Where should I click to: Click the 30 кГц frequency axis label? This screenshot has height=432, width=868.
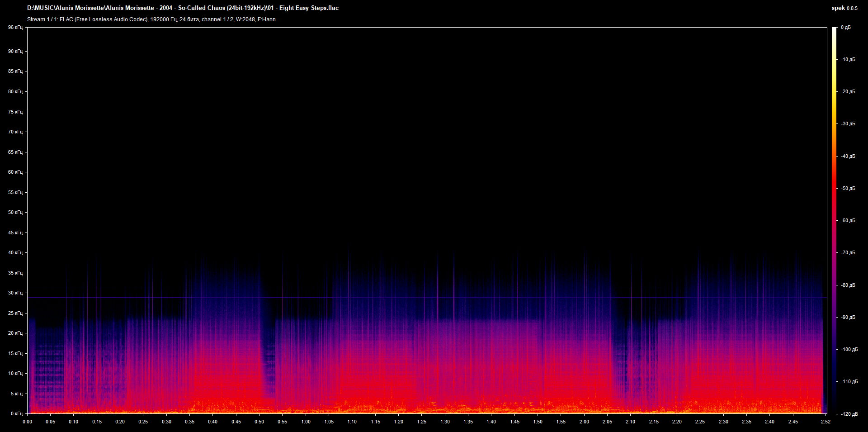(15, 293)
